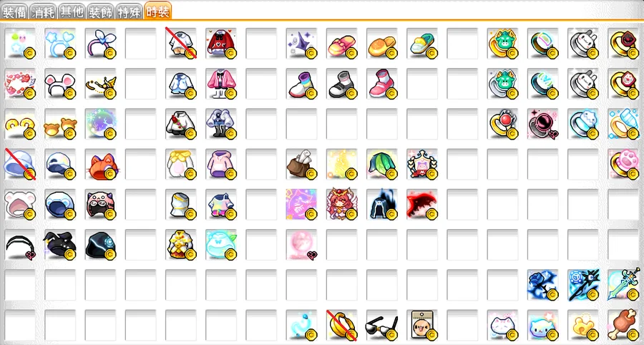Choose the red wing cape item
This screenshot has width=644, height=345.
[423, 204]
